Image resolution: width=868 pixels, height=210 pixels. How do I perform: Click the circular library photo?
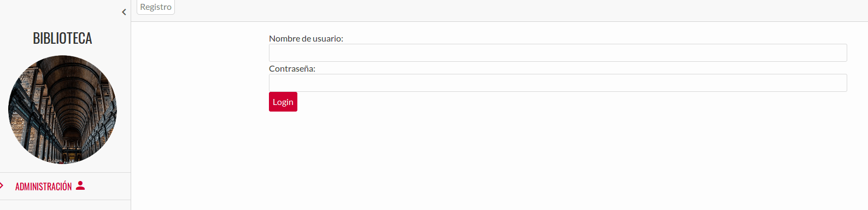click(x=62, y=109)
